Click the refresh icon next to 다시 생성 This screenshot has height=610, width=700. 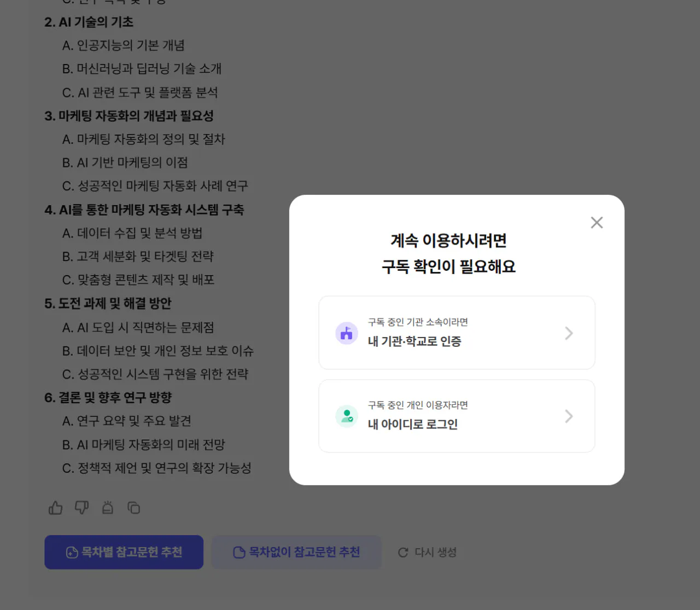403,553
